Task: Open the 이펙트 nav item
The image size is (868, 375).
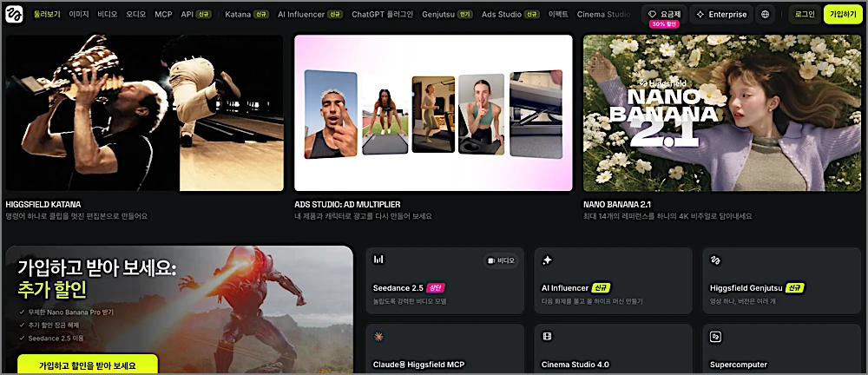Action: [x=558, y=15]
